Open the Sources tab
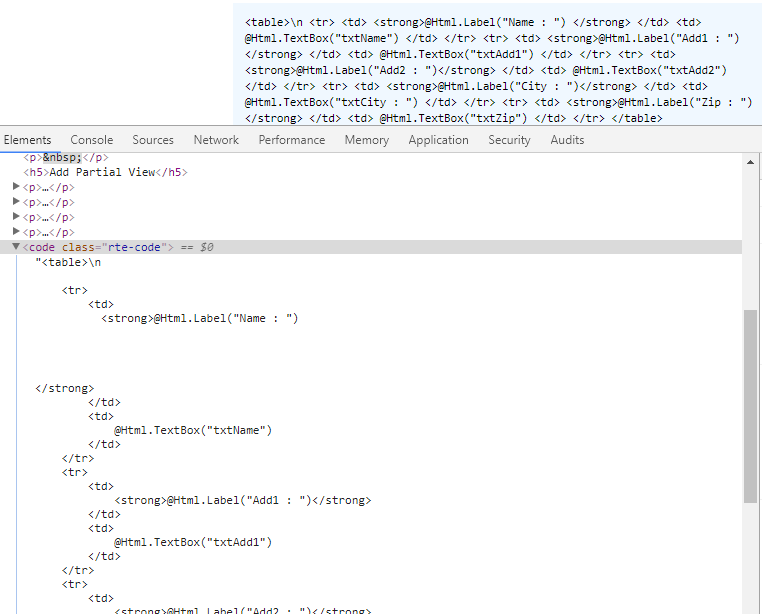The height and width of the screenshot is (614, 762). [153, 140]
